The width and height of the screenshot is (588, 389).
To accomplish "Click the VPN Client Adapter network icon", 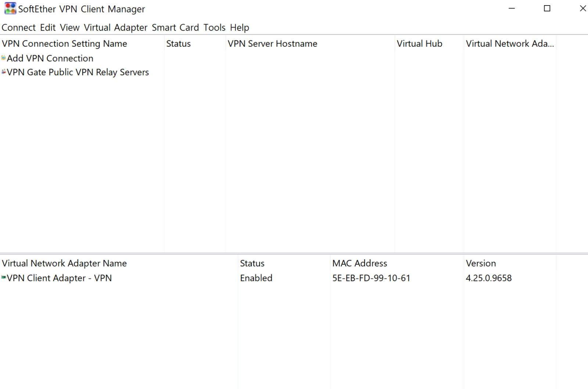I will (x=4, y=278).
